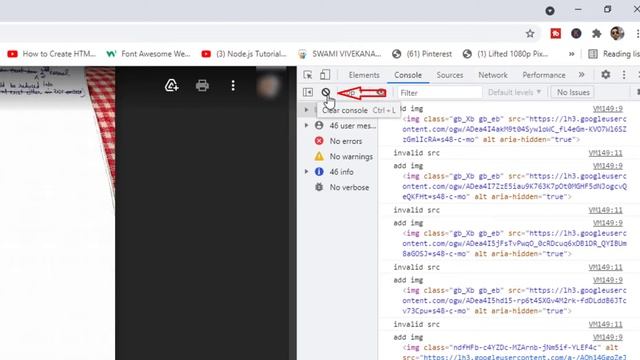Open the Reading list button
The width and height of the screenshot is (640, 360).
(614, 54)
